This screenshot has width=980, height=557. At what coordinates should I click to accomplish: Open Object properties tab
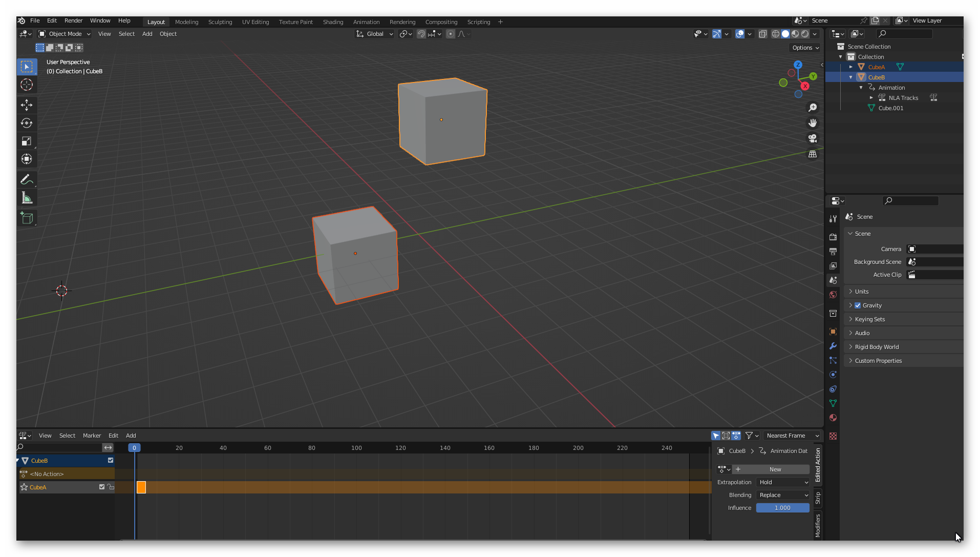click(833, 332)
